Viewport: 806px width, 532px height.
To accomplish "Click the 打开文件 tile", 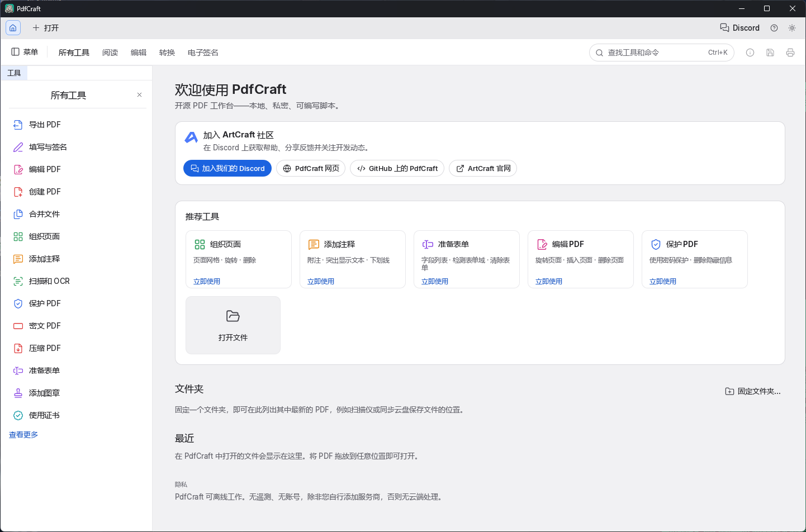I will click(x=233, y=325).
